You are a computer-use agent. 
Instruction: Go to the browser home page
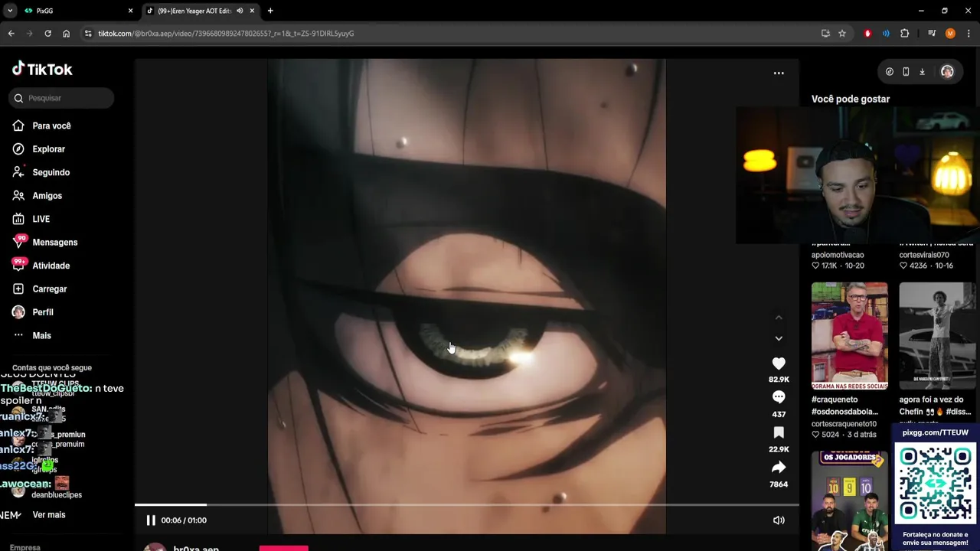click(66, 34)
